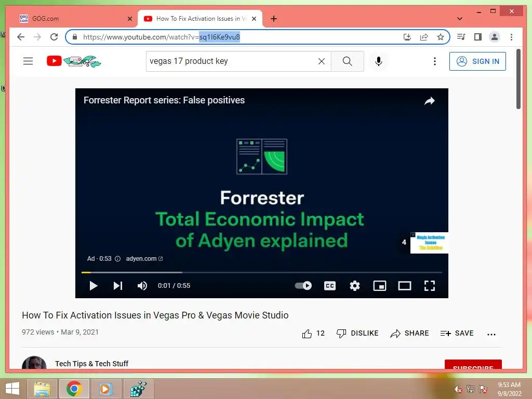This screenshot has width=532, height=399.
Task: Click the muted speaker tray icon
Action: pyautogui.click(x=458, y=389)
